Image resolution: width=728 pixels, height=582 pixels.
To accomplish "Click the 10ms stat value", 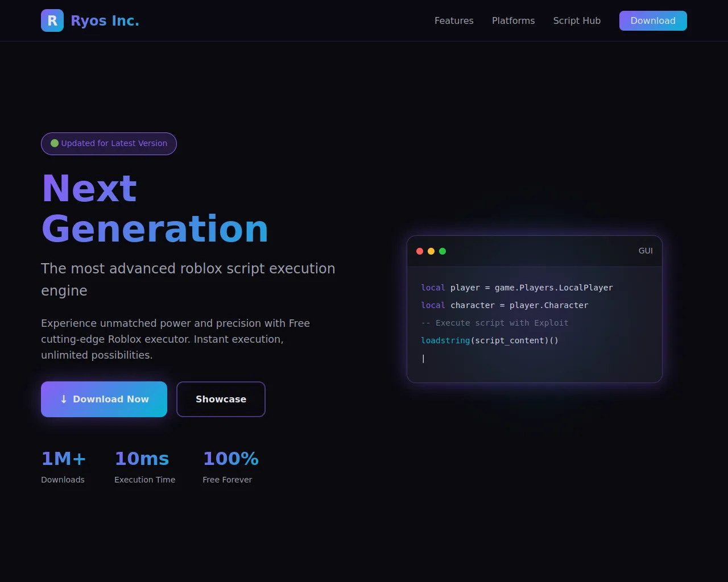I will (142, 459).
